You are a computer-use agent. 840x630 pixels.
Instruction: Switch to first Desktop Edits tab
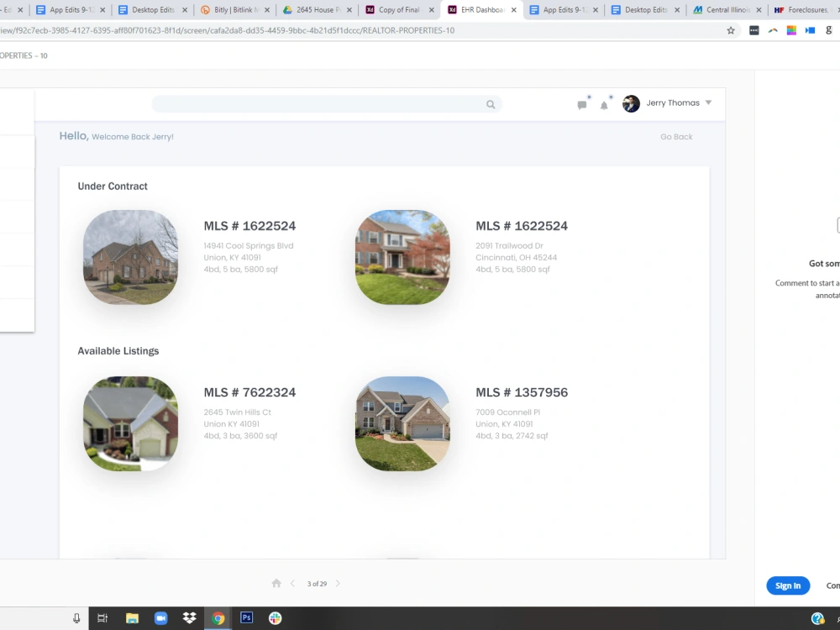(152, 9)
